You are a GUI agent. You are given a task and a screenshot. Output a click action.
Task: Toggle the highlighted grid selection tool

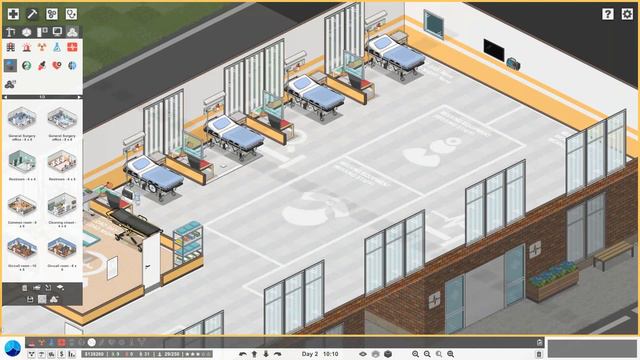coord(42,299)
